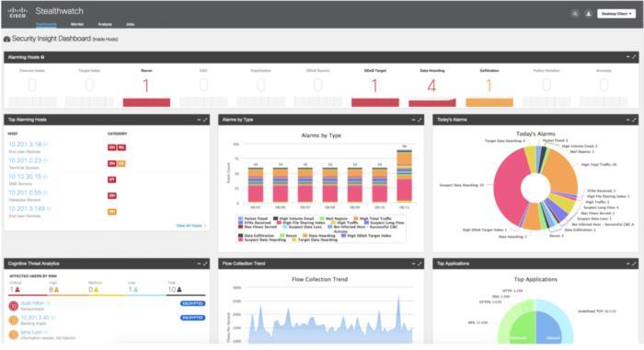Open host 10.201.0.55
644x350 pixels.
tap(25, 192)
